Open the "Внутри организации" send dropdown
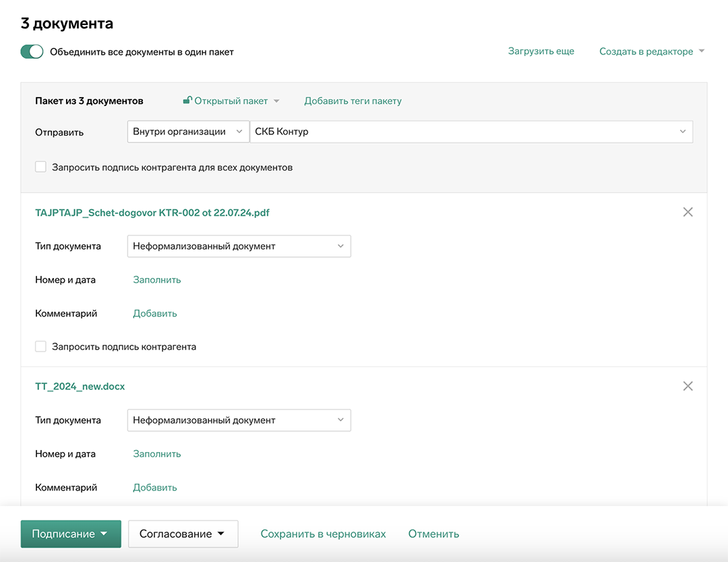The width and height of the screenshot is (728, 562). 188,132
